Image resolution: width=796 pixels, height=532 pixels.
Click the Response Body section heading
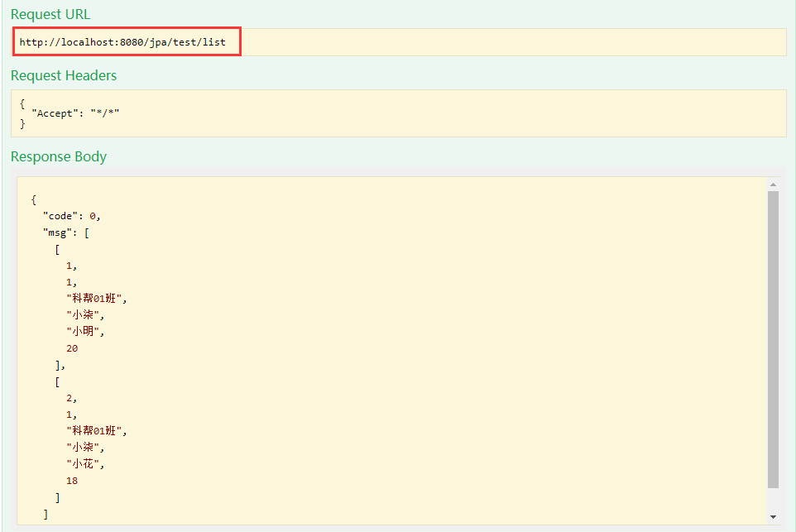point(58,156)
